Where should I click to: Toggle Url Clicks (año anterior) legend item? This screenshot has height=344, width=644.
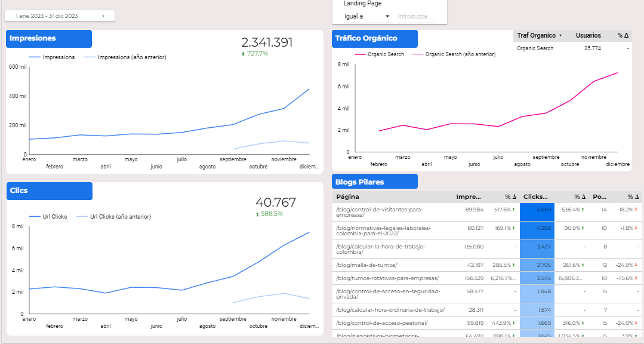[114, 217]
